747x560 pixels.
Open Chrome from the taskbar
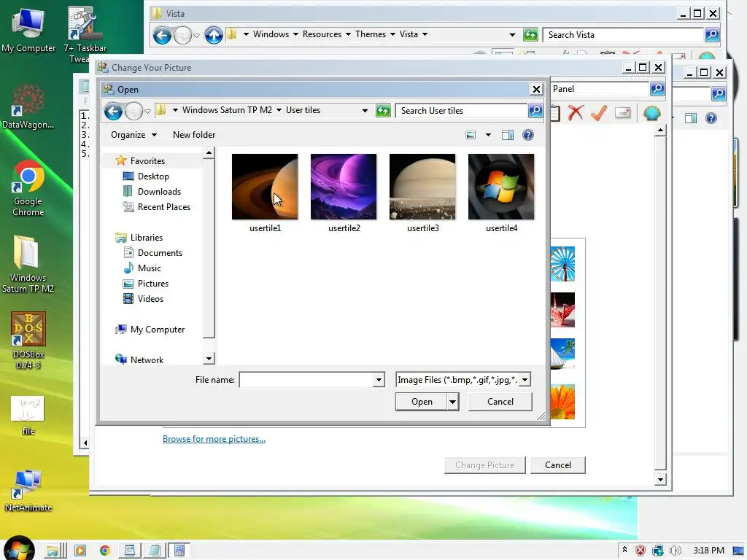105,551
